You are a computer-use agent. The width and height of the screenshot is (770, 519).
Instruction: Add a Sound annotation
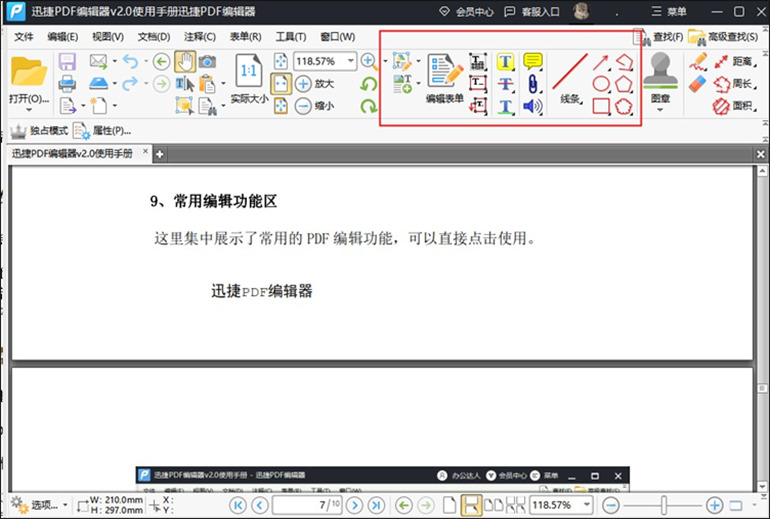pyautogui.click(x=532, y=106)
